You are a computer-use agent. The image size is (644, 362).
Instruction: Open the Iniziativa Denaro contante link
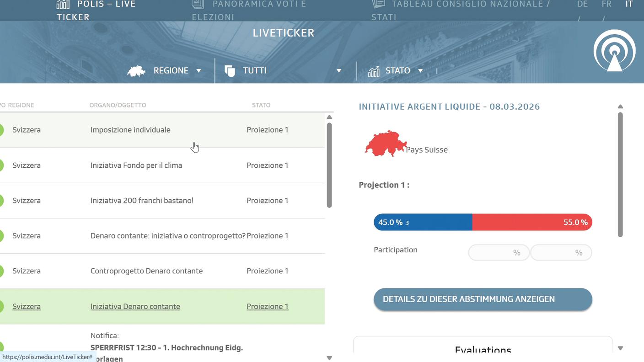(135, 307)
